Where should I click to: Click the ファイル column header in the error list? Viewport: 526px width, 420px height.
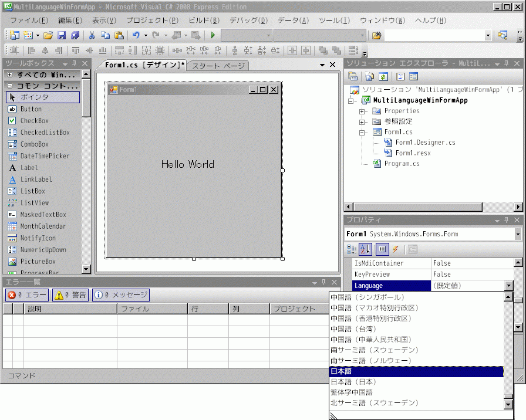(152, 309)
